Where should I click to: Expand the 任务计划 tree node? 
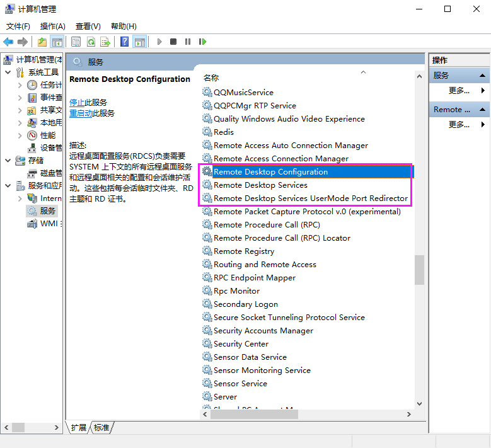click(20, 85)
